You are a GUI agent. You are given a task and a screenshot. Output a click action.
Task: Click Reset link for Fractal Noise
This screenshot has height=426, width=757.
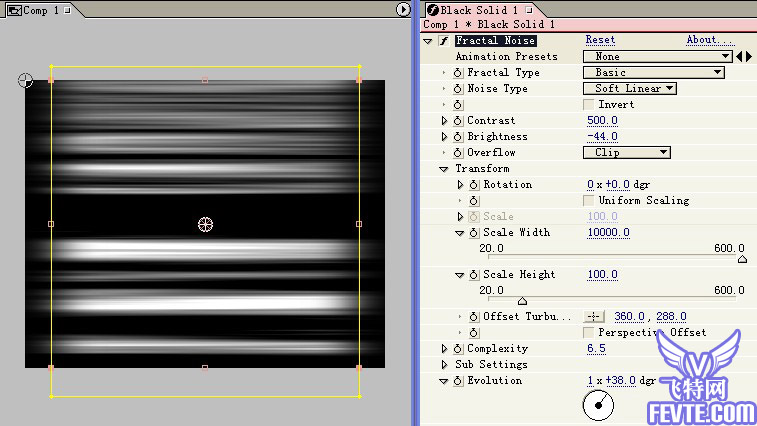pos(600,40)
